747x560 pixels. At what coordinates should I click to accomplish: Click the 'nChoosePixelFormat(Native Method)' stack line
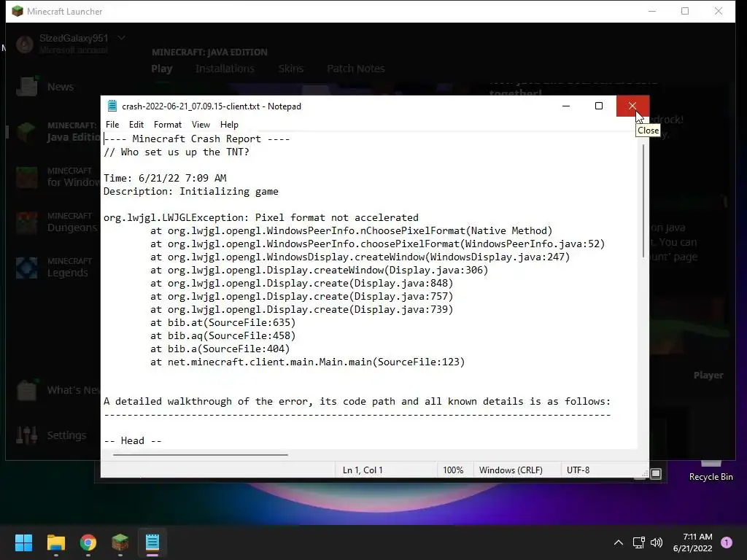coord(351,230)
